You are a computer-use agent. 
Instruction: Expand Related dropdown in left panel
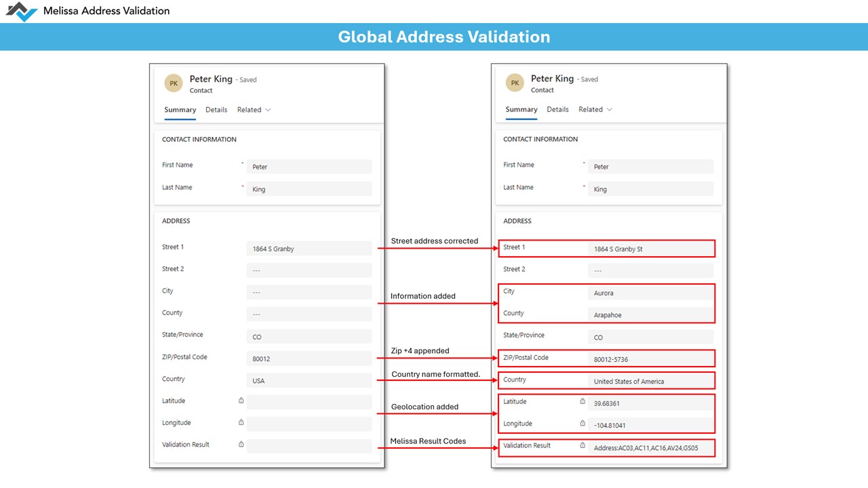(254, 110)
